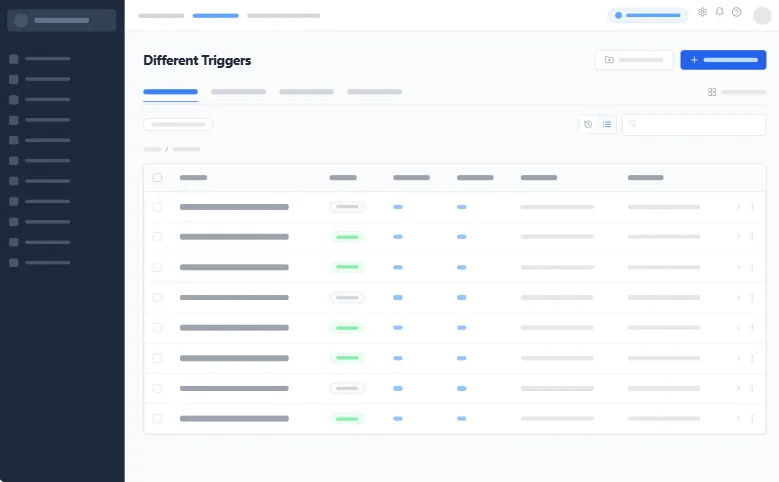The image size is (779, 482).
Task: Check the third table row checkbox
Action: tap(157, 267)
